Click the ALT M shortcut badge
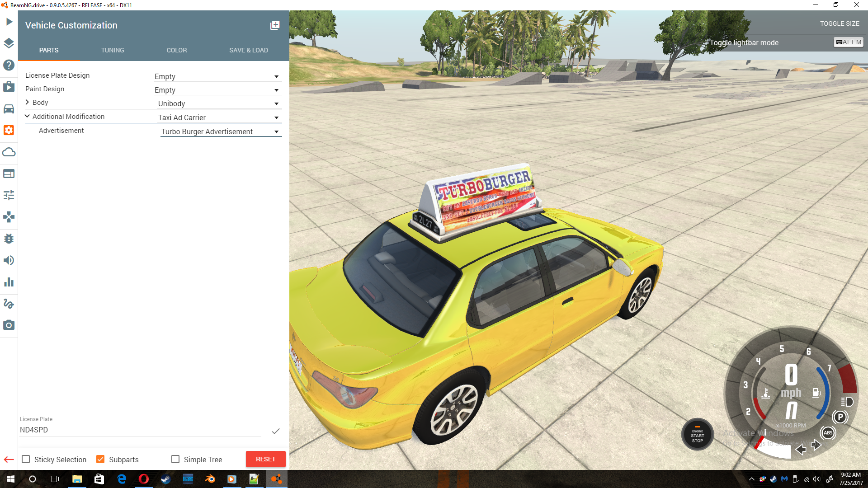Image resolution: width=868 pixels, height=488 pixels. (849, 42)
